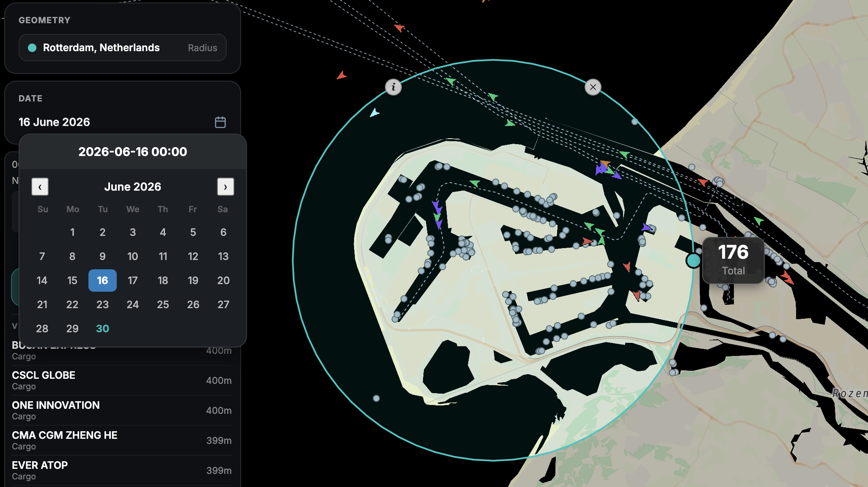Click the highlighted date 16
The width and height of the screenshot is (868, 487).
(x=102, y=280)
